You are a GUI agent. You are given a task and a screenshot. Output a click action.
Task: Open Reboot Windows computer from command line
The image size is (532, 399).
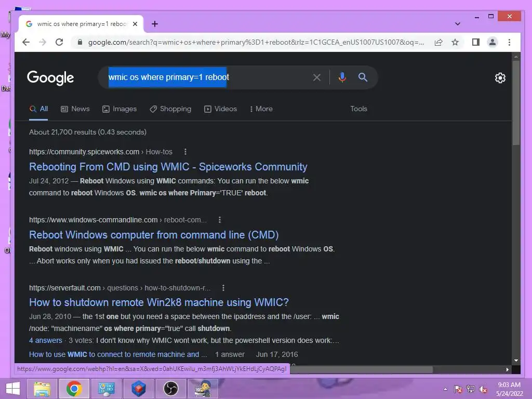pos(154,235)
